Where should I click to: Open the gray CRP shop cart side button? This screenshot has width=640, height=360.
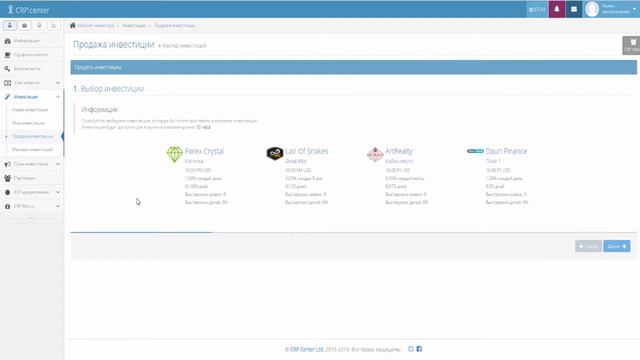coord(632,45)
